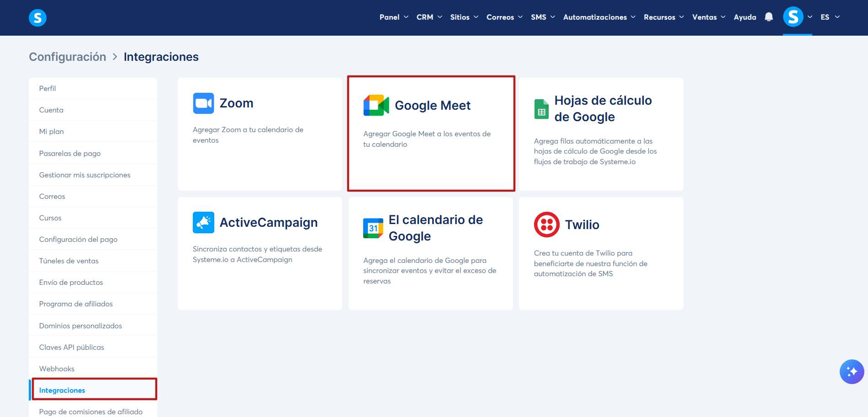Go to Configuración in the breadcrumb
The height and width of the screenshot is (417, 868).
(68, 57)
